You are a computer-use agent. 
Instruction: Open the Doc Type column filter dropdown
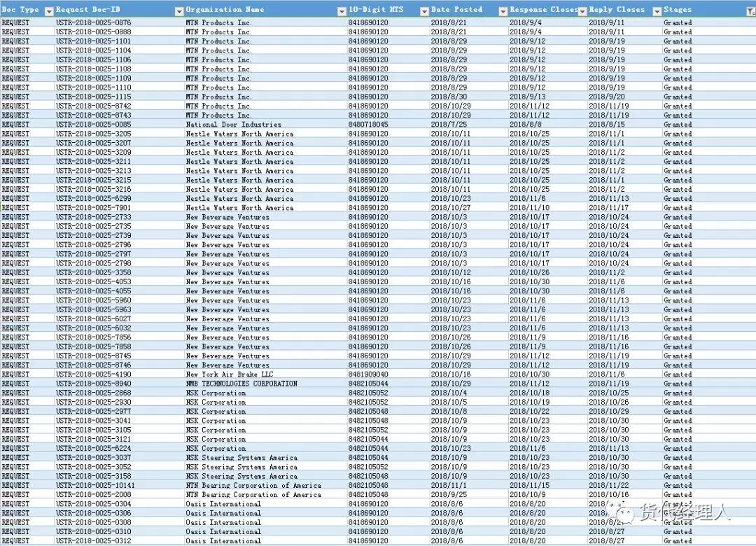pos(49,11)
